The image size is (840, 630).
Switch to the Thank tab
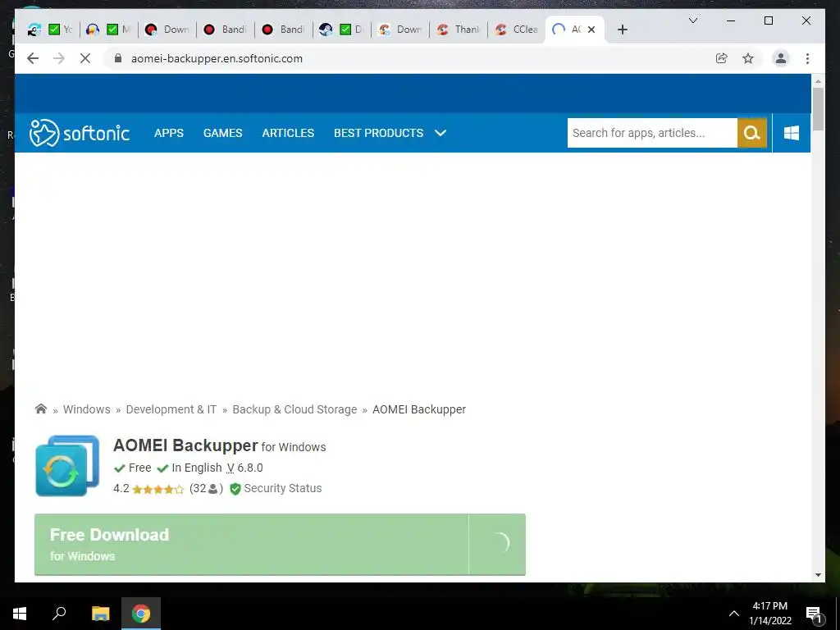tap(458, 30)
